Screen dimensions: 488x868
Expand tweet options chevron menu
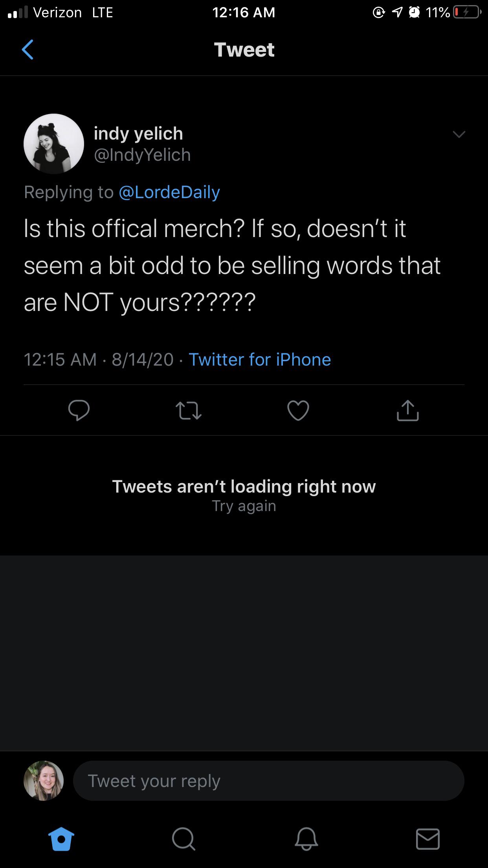coord(459,134)
